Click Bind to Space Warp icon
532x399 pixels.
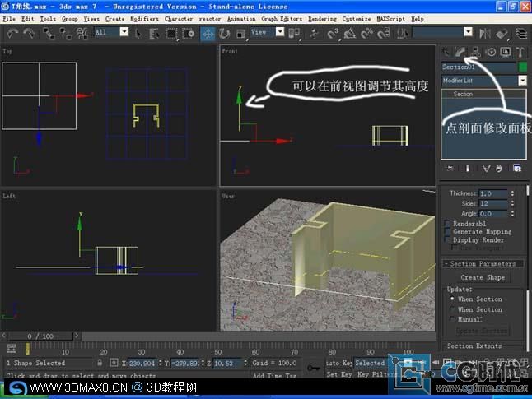[82, 33]
